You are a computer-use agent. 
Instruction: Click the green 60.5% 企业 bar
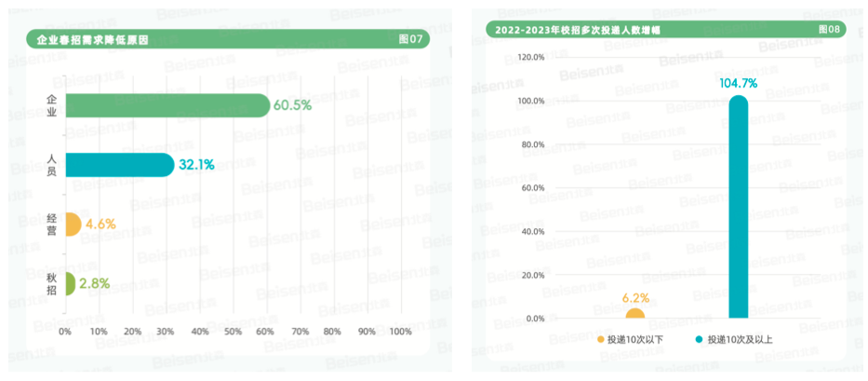point(167,105)
